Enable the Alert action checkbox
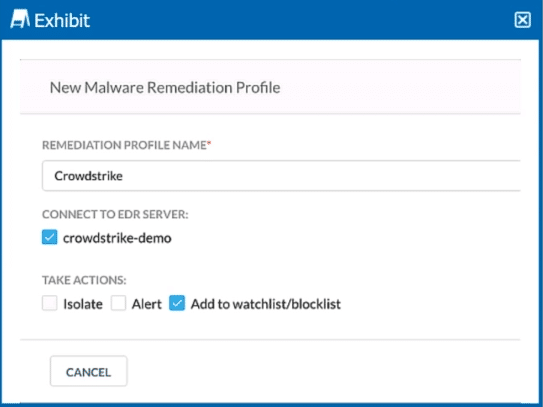This screenshot has width=543, height=407. coord(118,303)
